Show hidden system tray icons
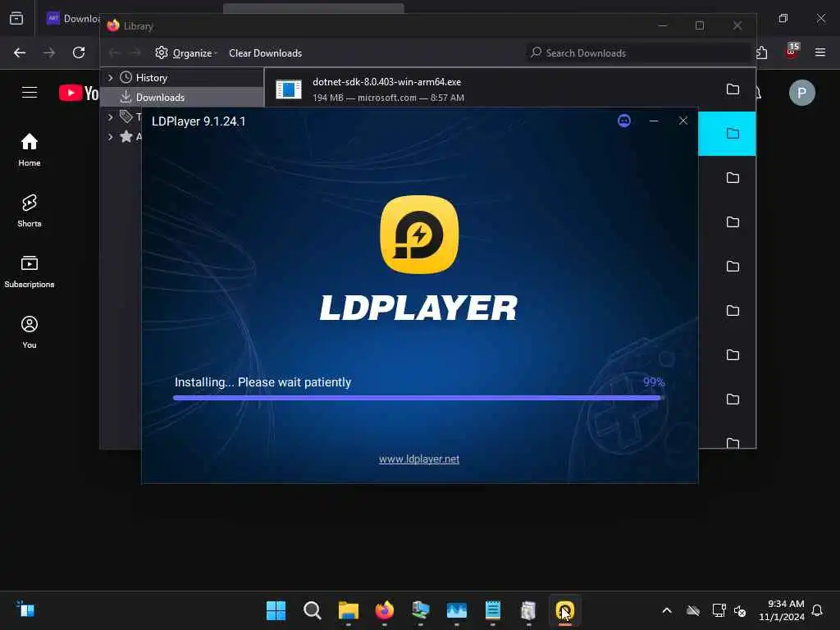This screenshot has height=630, width=840. tap(666, 610)
